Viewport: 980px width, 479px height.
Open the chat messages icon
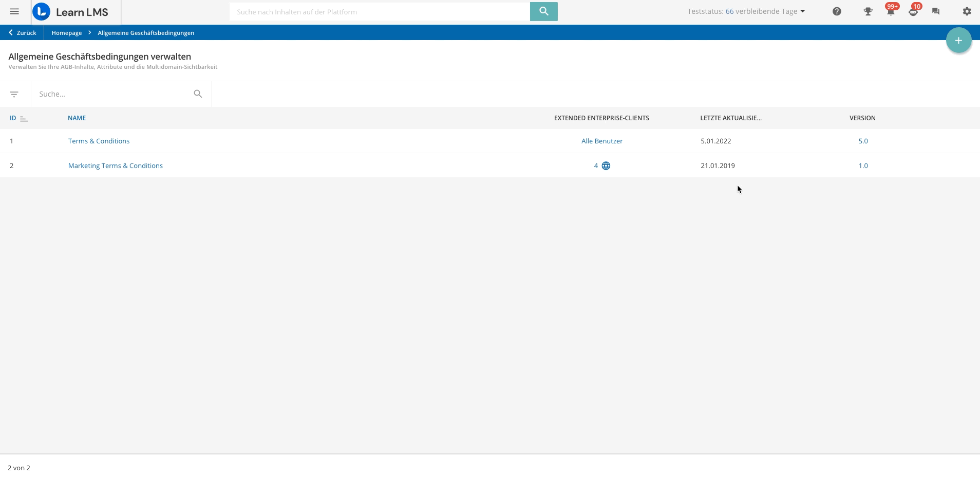(x=936, y=11)
